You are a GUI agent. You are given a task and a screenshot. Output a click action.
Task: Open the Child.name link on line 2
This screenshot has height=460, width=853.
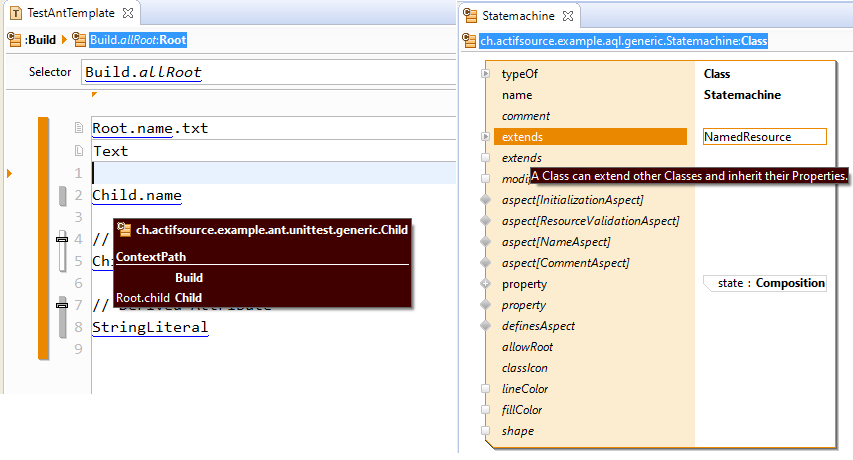pos(136,195)
